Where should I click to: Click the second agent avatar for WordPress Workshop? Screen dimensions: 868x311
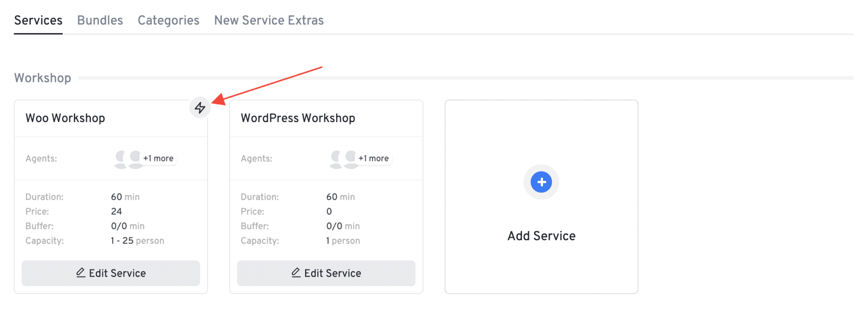(x=350, y=158)
